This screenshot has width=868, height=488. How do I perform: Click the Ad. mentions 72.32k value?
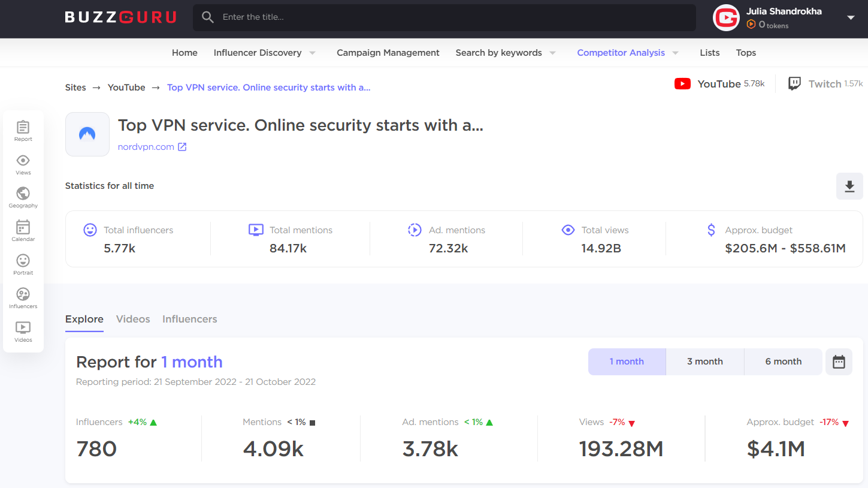point(449,248)
